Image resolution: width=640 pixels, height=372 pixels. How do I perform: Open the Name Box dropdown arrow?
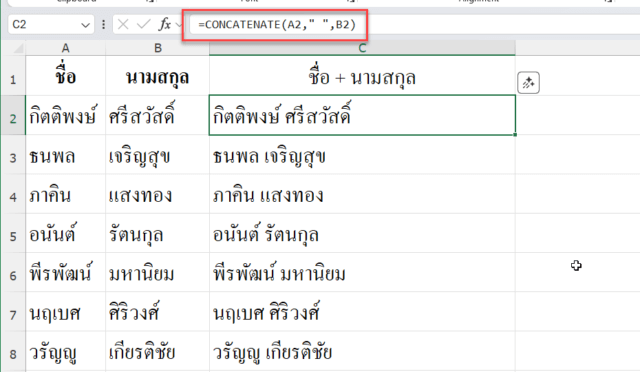(85, 25)
